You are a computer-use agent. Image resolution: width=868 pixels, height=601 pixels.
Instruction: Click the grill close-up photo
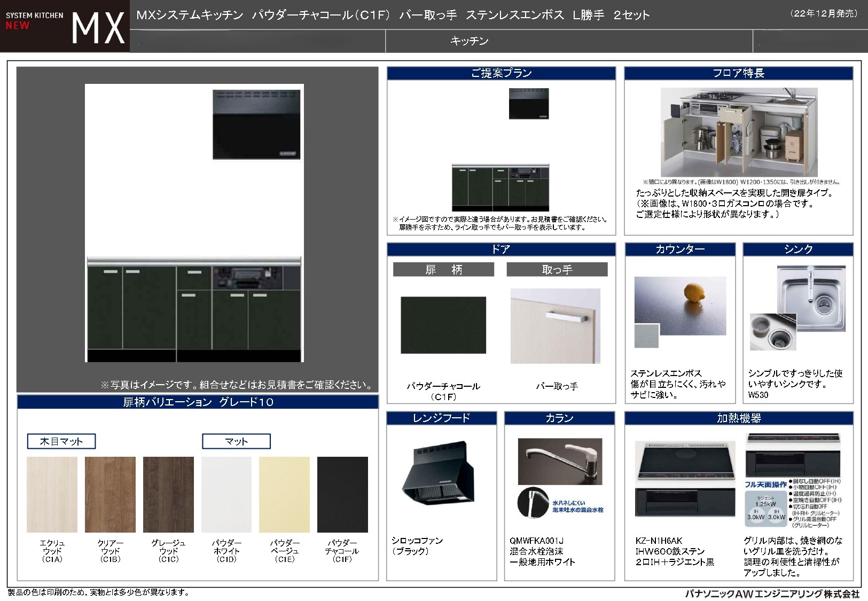pyautogui.click(x=793, y=456)
